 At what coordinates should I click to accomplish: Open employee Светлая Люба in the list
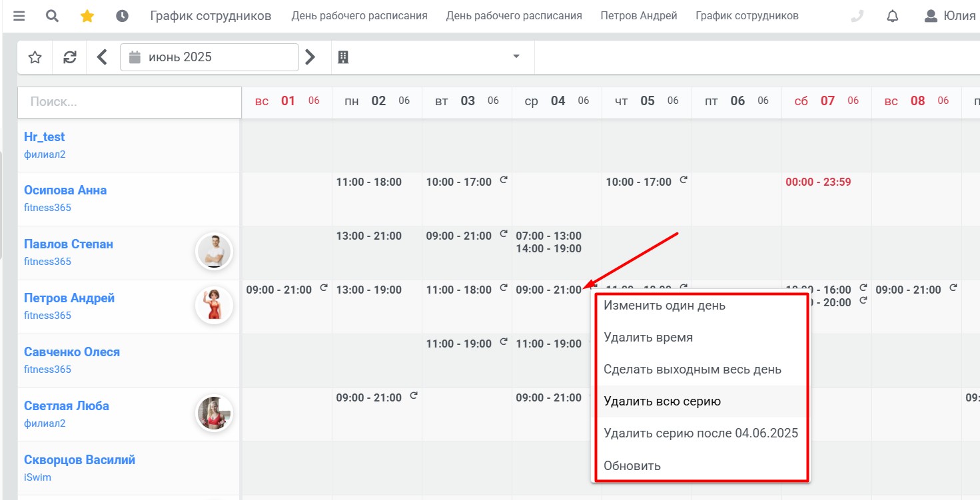click(67, 405)
